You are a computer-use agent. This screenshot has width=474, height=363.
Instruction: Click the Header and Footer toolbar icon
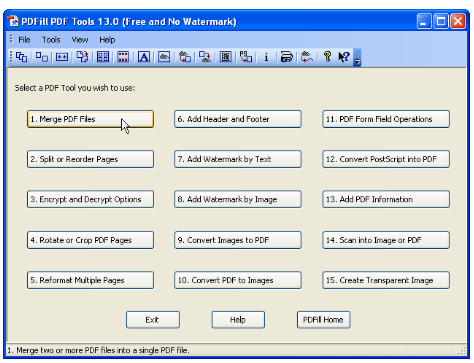tap(123, 57)
